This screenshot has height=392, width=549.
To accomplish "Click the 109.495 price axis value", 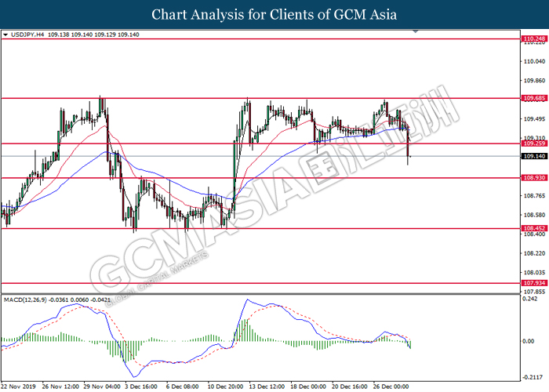I will [534, 119].
